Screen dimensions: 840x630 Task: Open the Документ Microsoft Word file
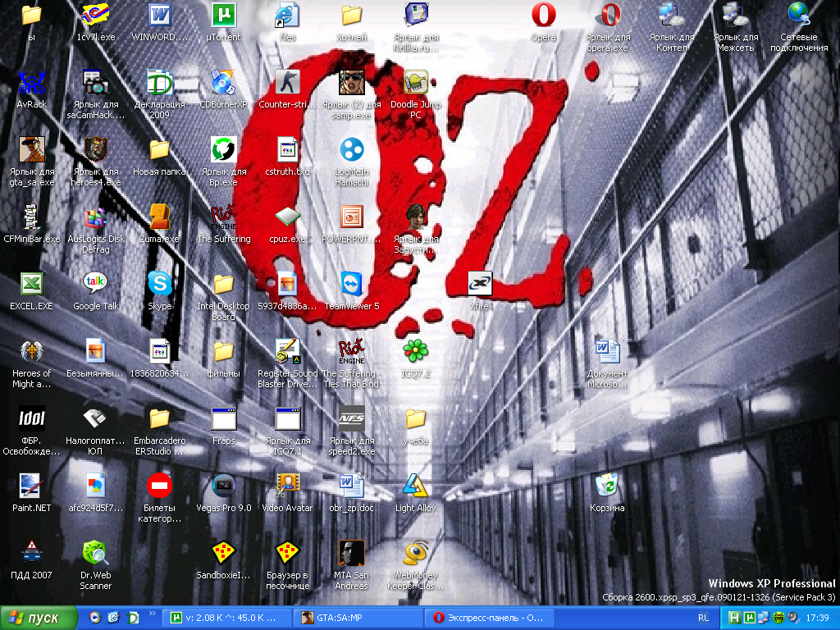[x=607, y=363]
